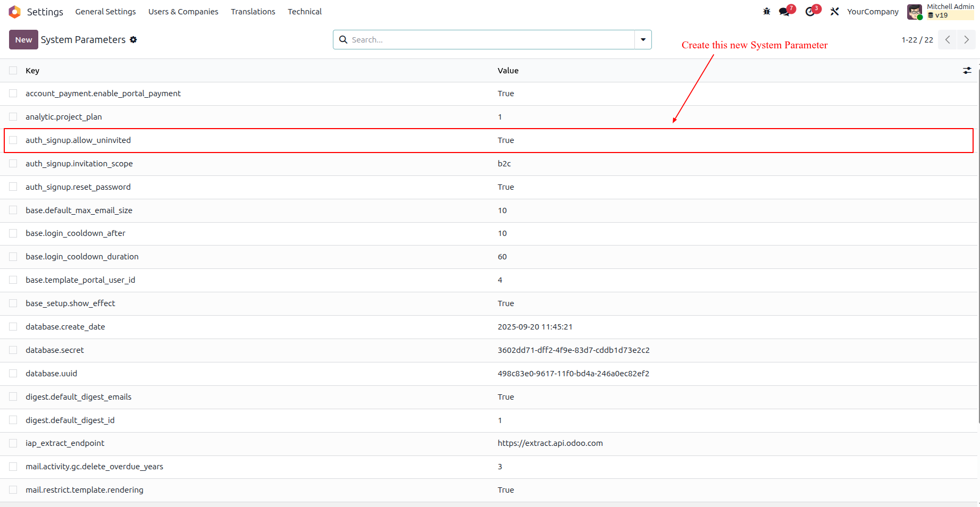Open the activities clock icon
Viewport: 980px width, 507px height.
(x=810, y=12)
